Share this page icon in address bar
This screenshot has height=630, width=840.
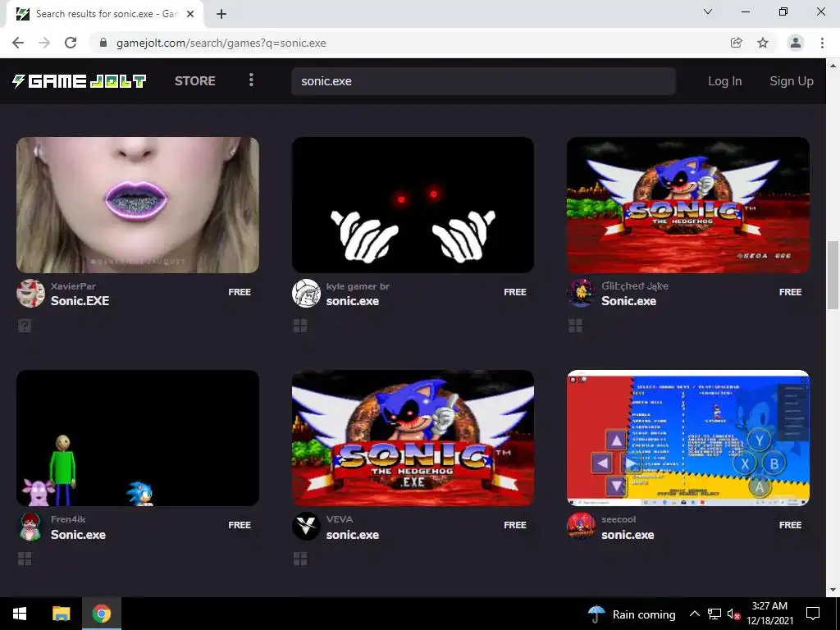[x=737, y=43]
